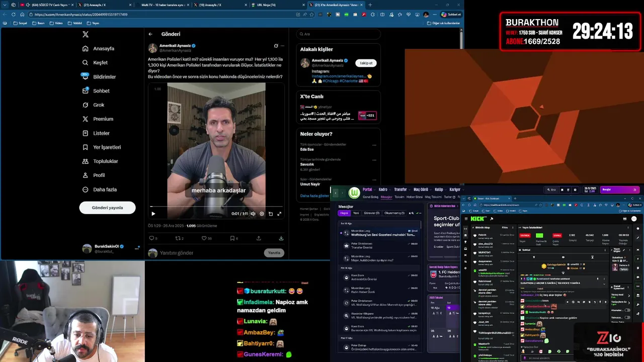
Task: Toggle the Yalnızca switch in Kick dashboard
Action: pyautogui.click(x=627, y=318)
